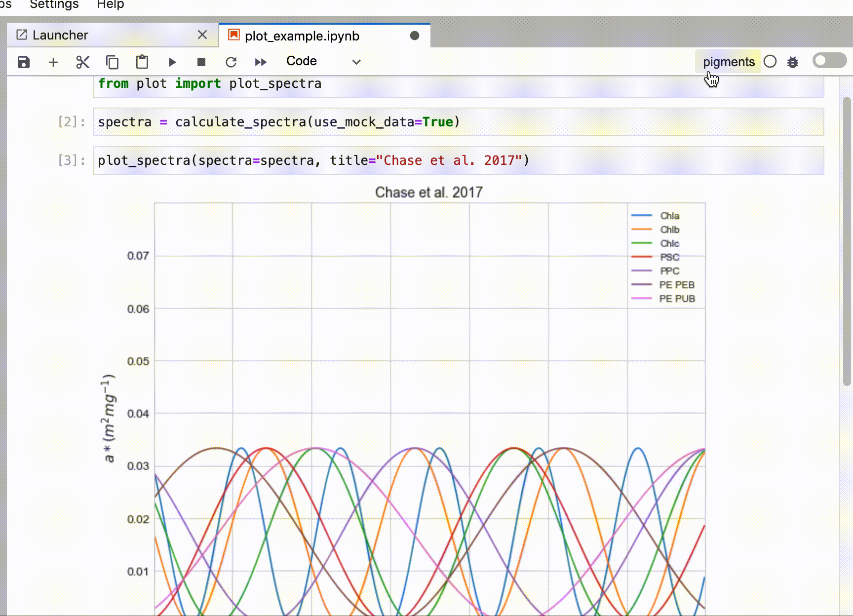The width and height of the screenshot is (853, 616).
Task: Click the kernel status circle indicator
Action: pos(770,62)
